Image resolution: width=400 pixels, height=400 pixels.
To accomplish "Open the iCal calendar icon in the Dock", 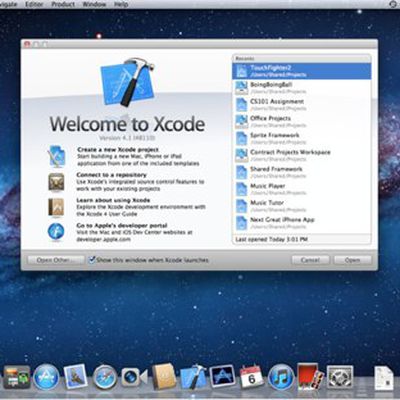I will tap(252, 377).
